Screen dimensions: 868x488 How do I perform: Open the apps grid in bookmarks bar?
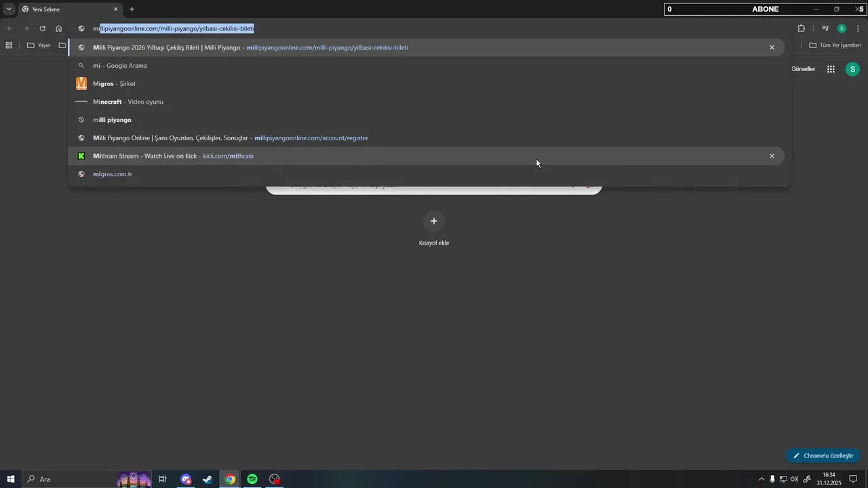(x=9, y=45)
